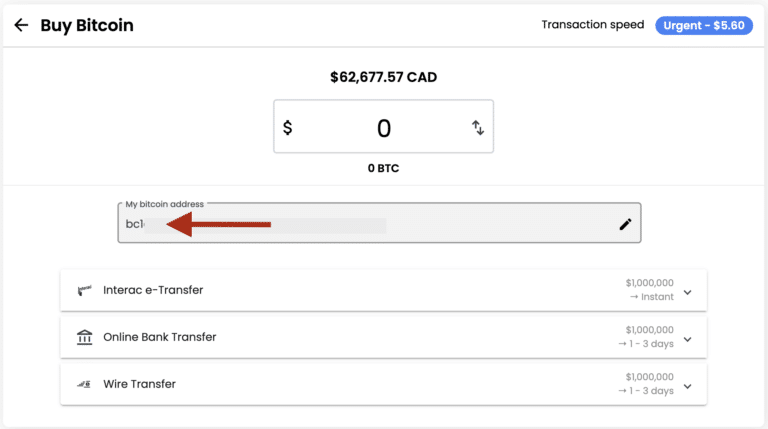Click the 0 BTC conversion text
768x429 pixels.
point(383,168)
